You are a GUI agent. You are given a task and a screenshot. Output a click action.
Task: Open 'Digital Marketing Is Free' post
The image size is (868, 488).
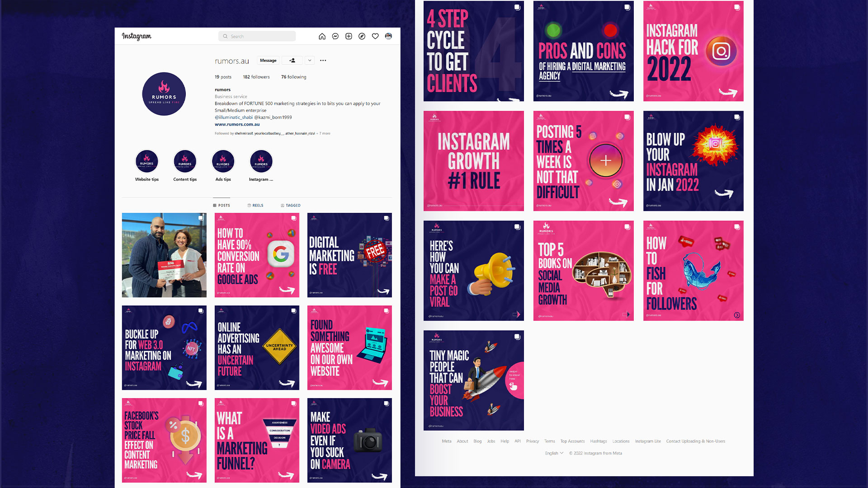coord(349,255)
